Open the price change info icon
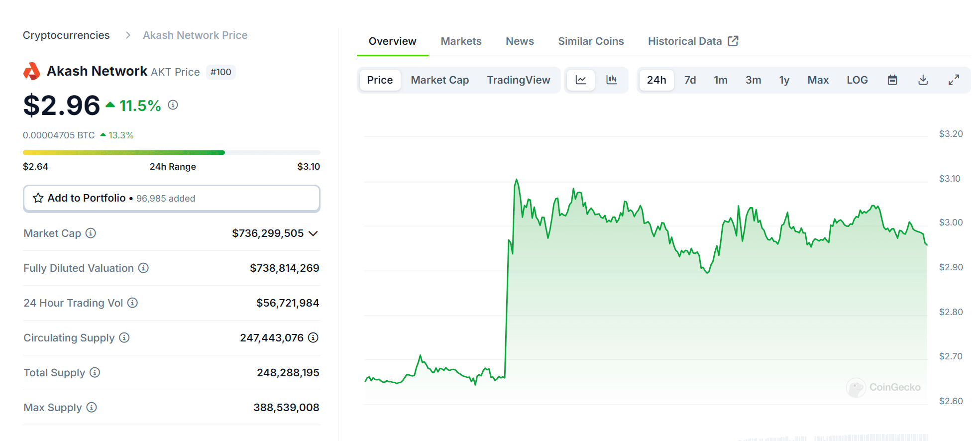The image size is (980, 441). 173,105
